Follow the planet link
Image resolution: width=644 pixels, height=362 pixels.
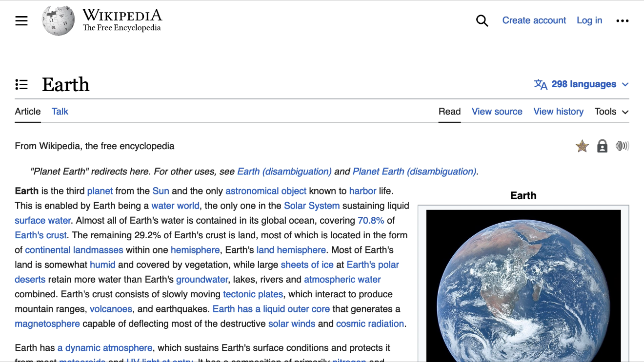tap(100, 191)
